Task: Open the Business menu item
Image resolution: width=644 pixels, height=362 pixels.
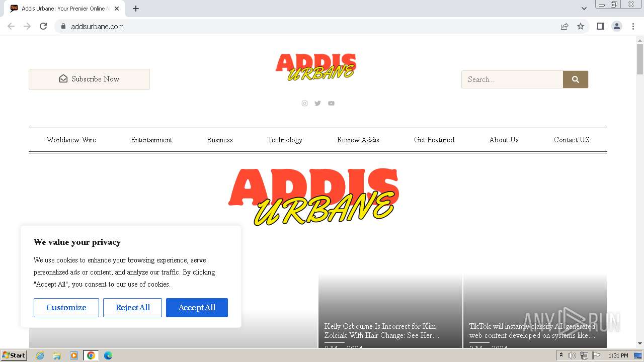Action: pyautogui.click(x=220, y=140)
